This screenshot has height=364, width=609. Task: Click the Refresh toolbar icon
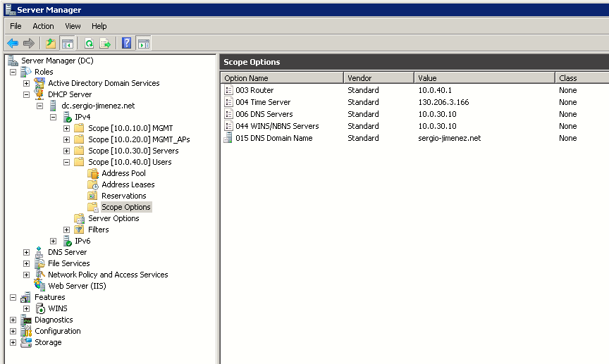89,43
